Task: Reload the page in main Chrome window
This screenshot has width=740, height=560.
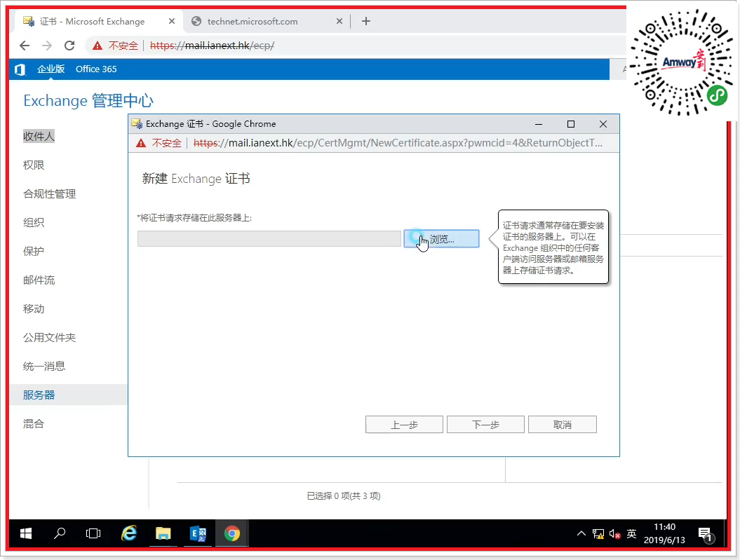Action: (69, 46)
